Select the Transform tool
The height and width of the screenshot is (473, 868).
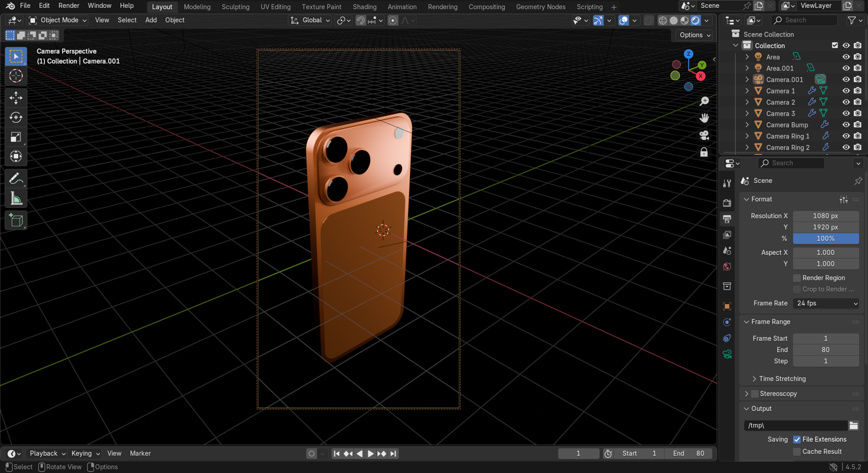(16, 157)
